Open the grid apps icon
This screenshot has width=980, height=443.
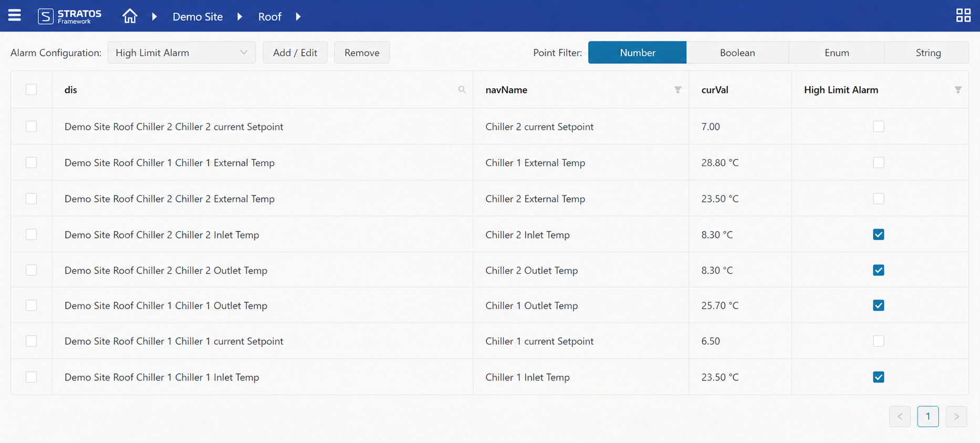963,15
